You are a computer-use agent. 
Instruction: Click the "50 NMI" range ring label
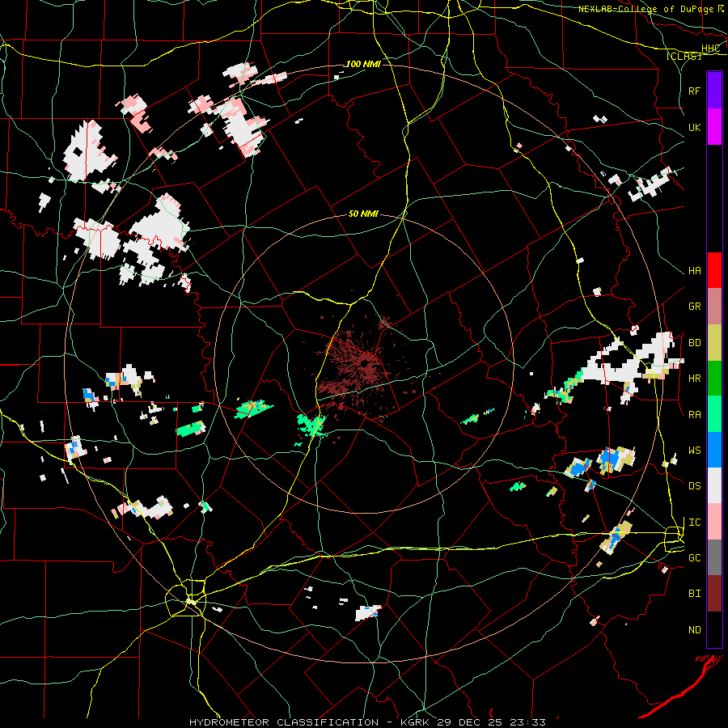click(363, 214)
